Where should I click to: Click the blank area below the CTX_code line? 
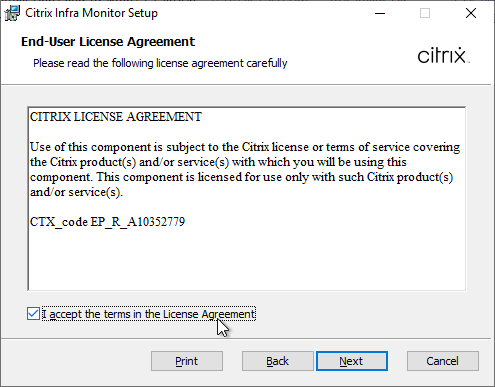[x=247, y=260]
